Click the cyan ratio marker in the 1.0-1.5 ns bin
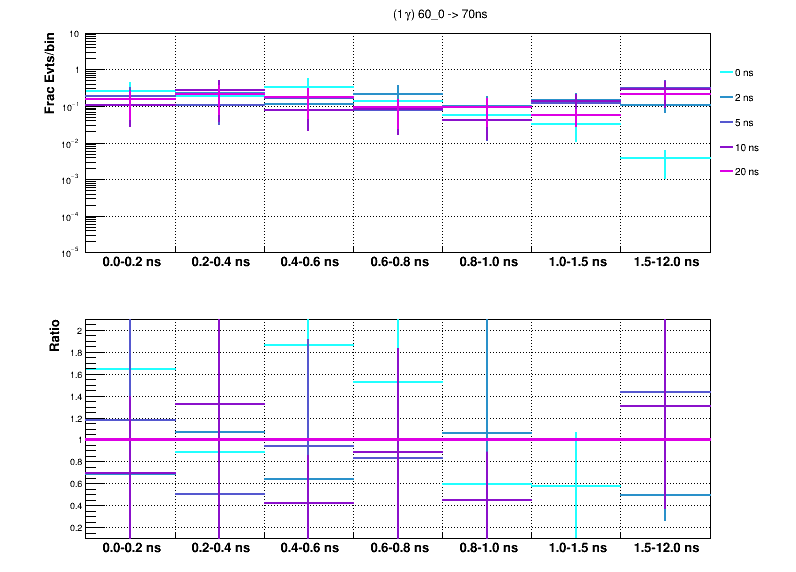796x572 pixels. tap(576, 486)
